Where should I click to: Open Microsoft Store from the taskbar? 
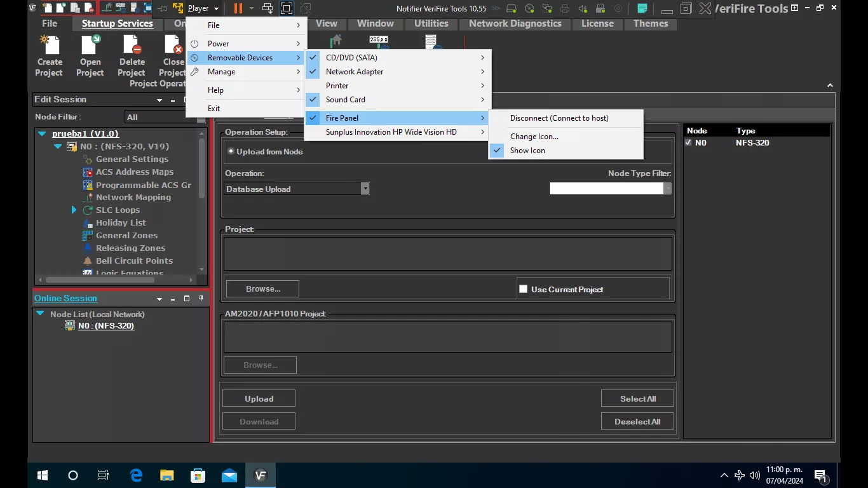pos(198,475)
